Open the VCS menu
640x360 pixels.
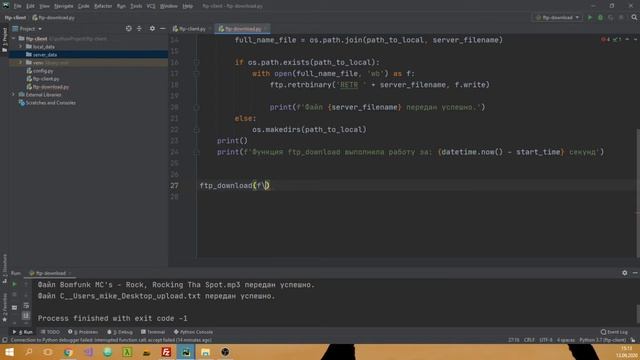151,6
